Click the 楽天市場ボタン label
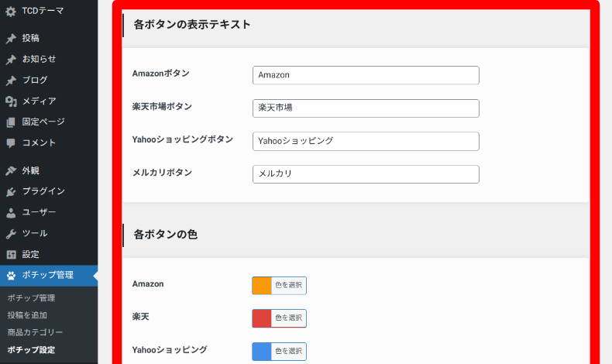 coord(162,107)
